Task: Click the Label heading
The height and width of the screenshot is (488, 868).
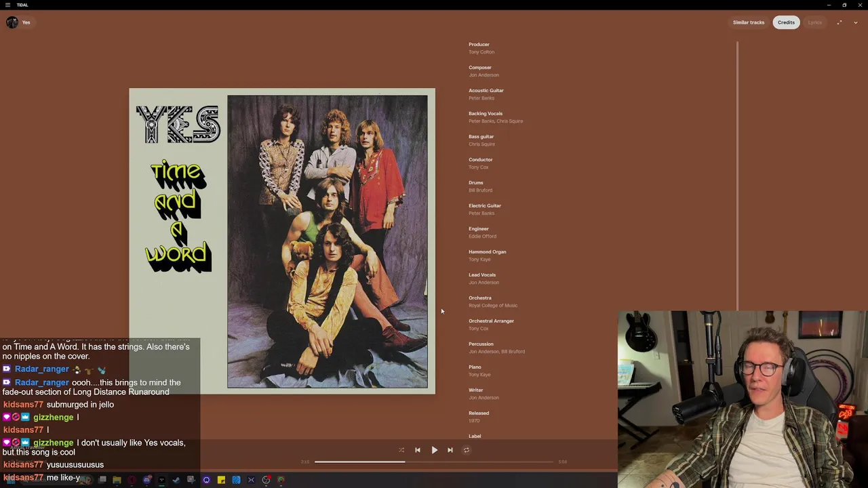Action: pyautogui.click(x=475, y=436)
